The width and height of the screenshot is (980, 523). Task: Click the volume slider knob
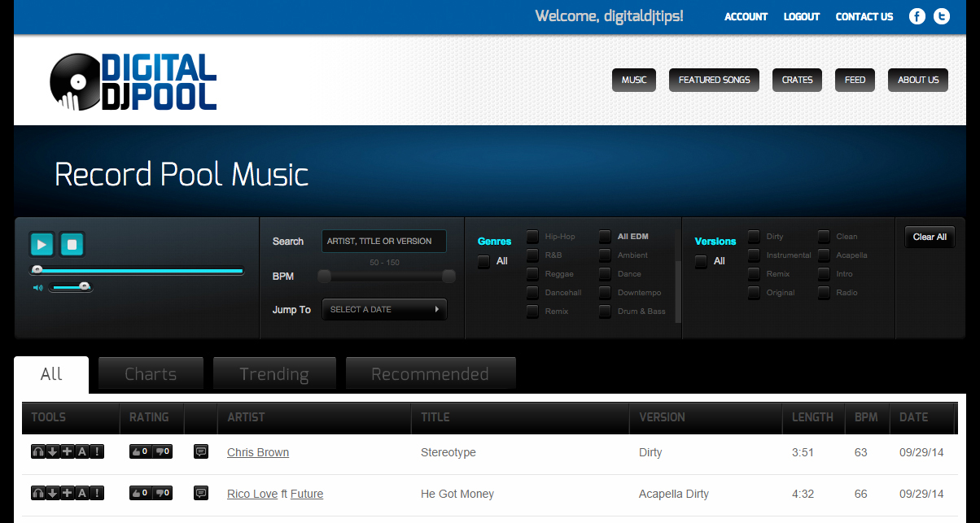83,286
